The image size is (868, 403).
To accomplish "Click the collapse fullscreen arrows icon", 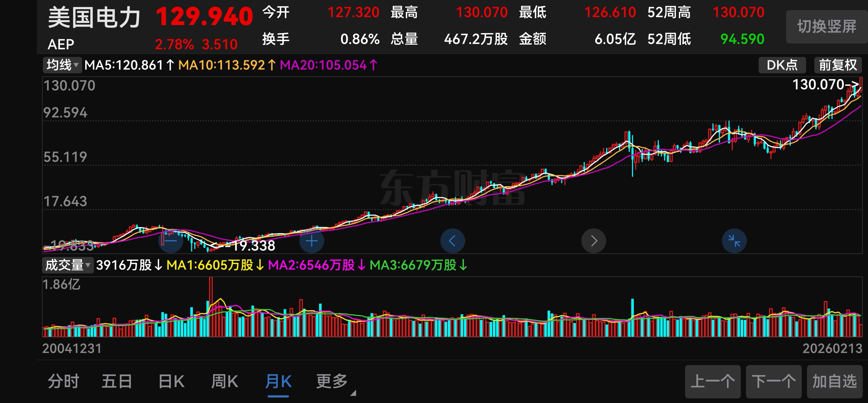I will point(734,241).
